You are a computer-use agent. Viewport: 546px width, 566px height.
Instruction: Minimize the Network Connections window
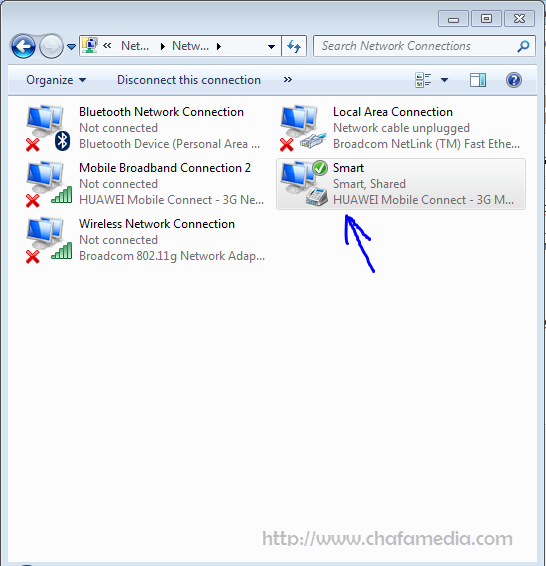(x=453, y=19)
